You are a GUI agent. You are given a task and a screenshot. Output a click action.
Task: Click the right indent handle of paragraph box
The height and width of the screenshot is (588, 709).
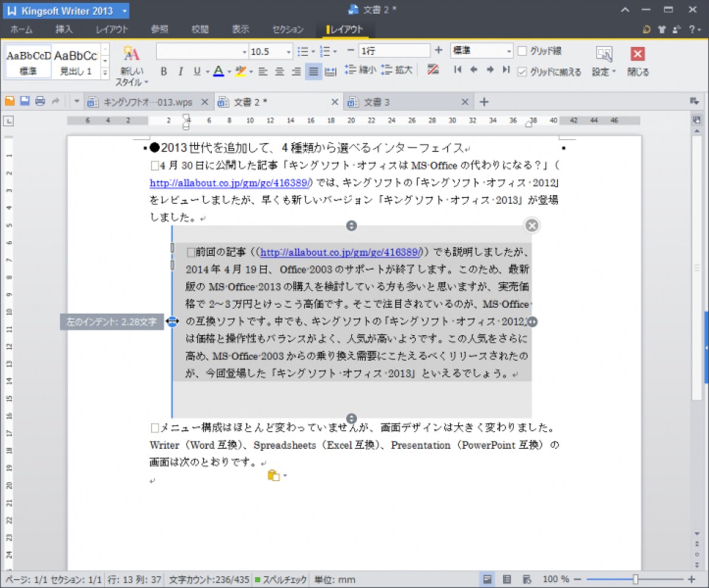532,322
